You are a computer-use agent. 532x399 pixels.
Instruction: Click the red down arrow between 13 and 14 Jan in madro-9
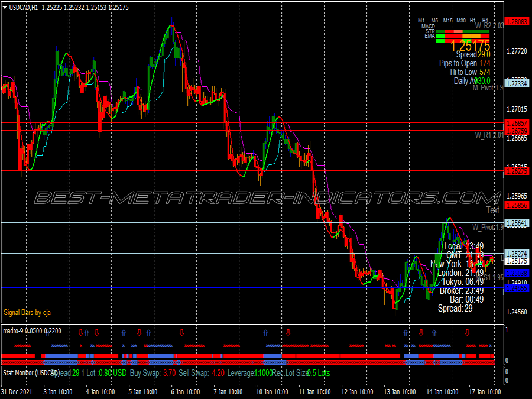(x=421, y=332)
